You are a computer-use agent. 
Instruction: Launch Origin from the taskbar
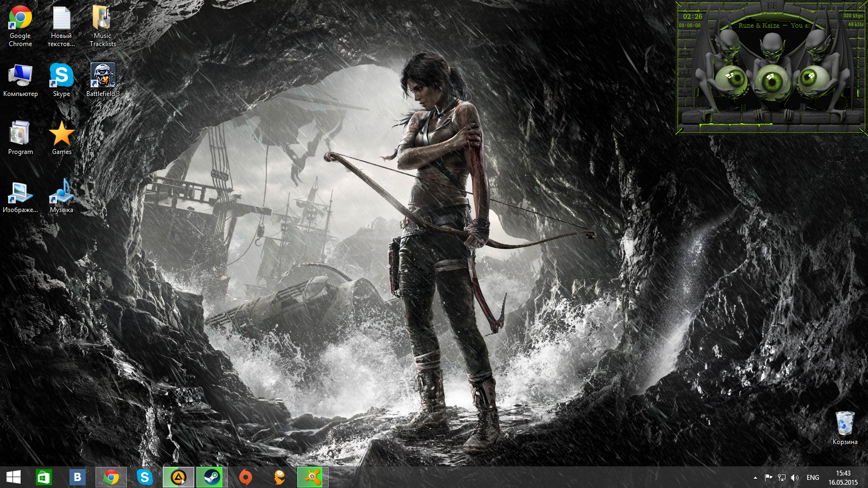245,477
